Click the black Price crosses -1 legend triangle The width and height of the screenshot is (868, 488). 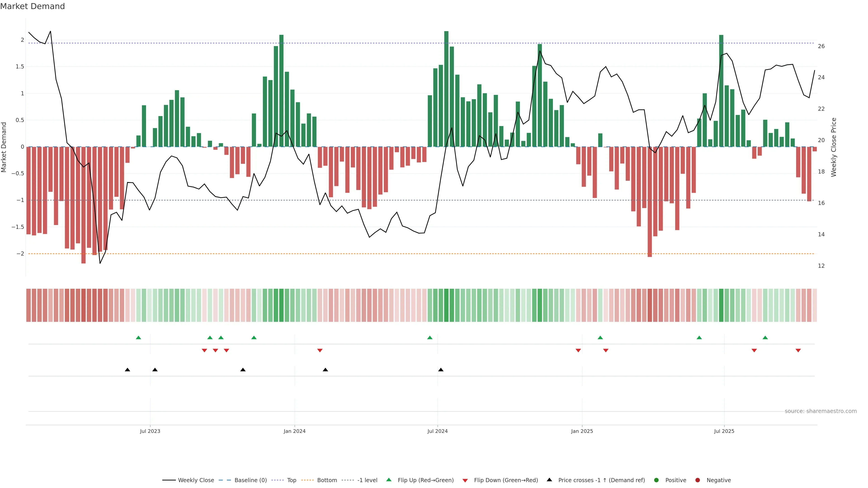point(549,480)
